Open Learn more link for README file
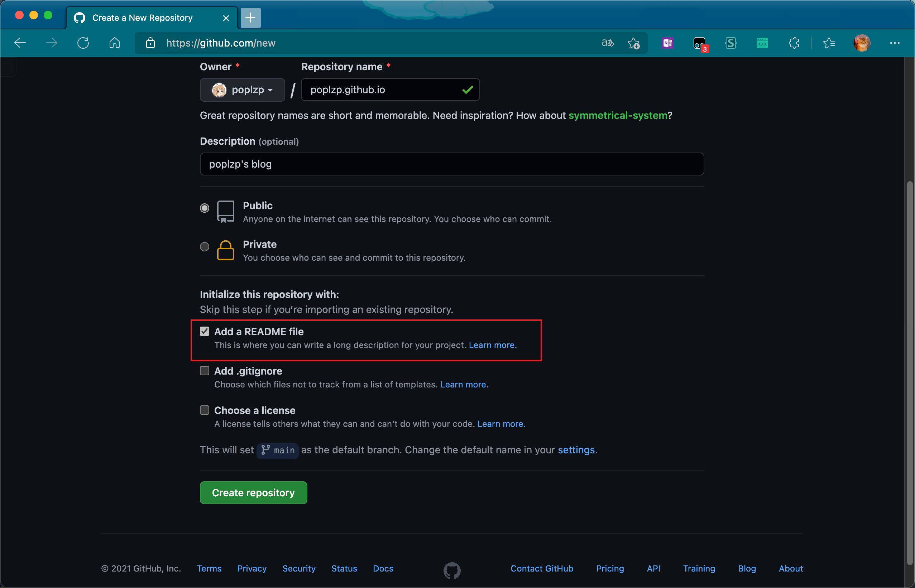 (x=493, y=345)
